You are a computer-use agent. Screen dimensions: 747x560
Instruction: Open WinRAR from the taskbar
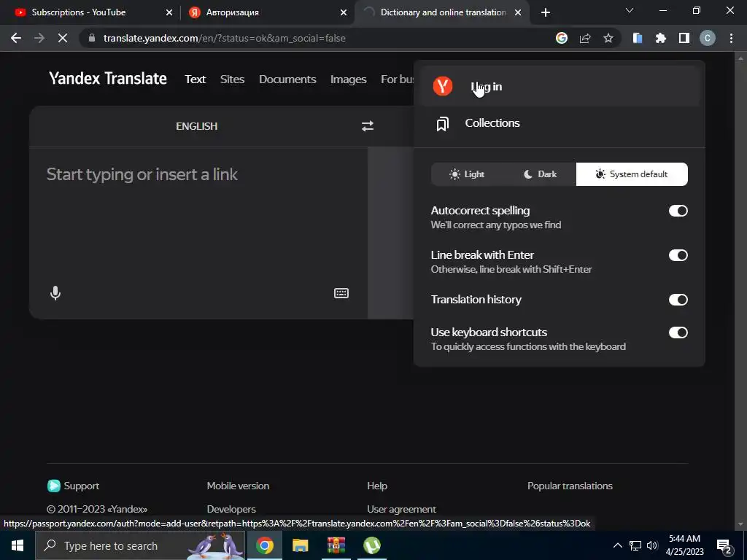click(x=336, y=545)
